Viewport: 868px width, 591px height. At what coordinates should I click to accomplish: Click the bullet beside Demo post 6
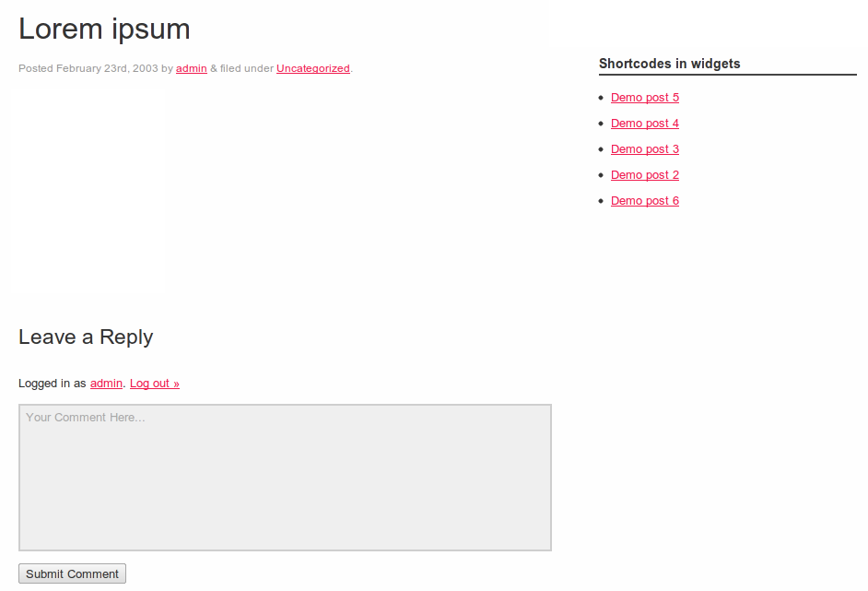pyautogui.click(x=601, y=201)
